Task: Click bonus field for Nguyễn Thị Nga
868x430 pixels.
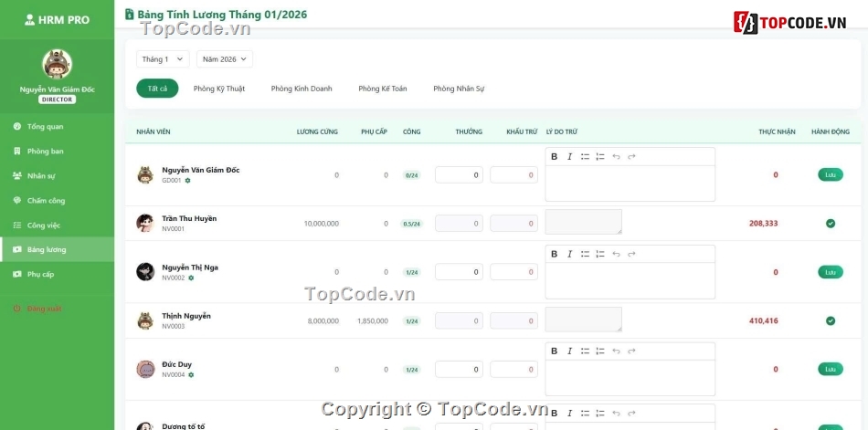Action: coord(459,272)
